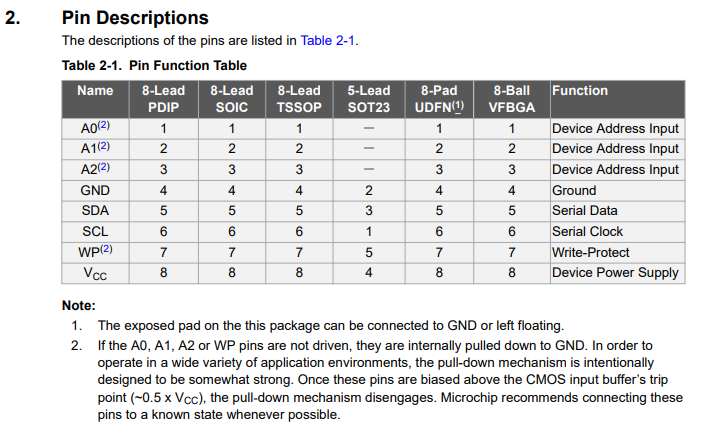This screenshot has height=435, width=710.
Task: Select the 8-Lead PDIP column header
Action: [x=163, y=99]
